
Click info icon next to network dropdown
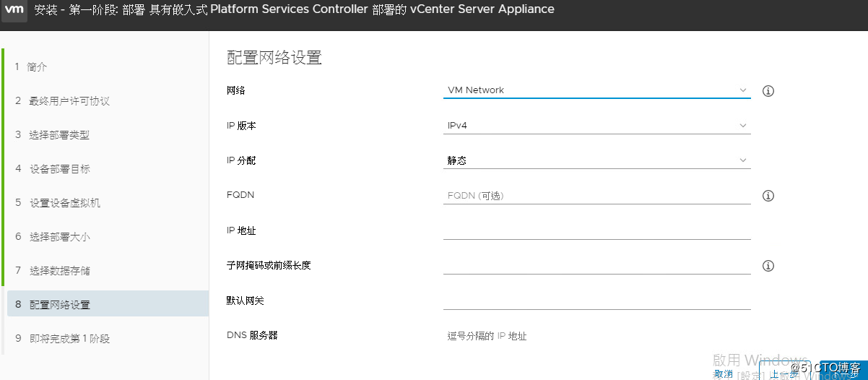768,91
